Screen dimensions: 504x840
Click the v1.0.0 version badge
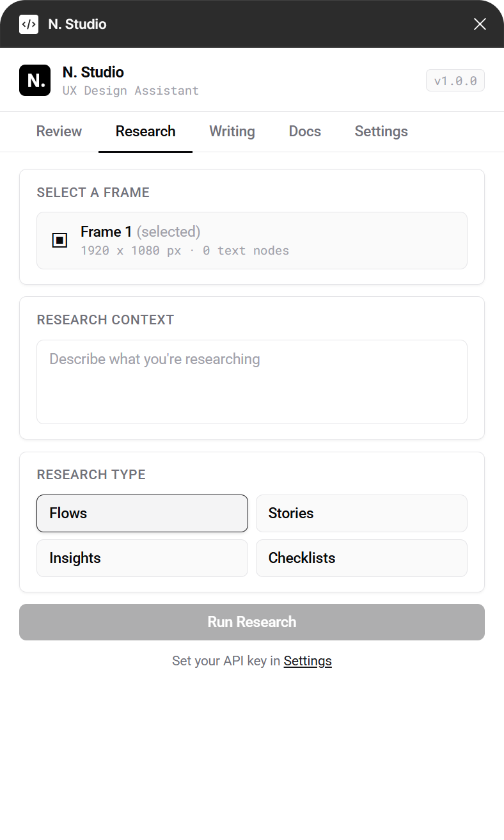455,80
